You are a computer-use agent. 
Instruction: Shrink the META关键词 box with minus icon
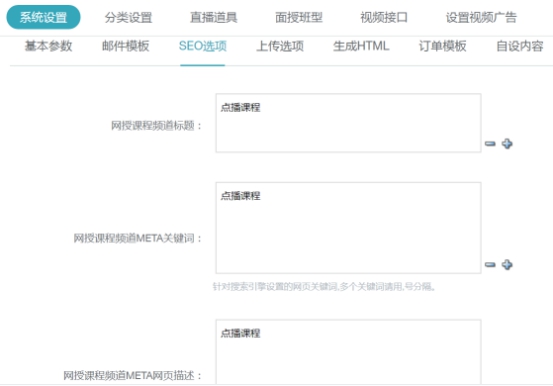coord(490,265)
